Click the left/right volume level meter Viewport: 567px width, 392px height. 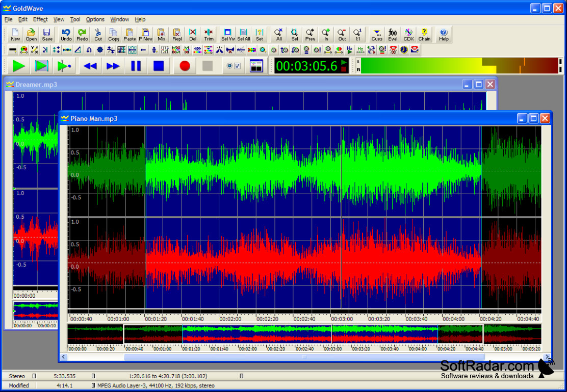tap(458, 66)
